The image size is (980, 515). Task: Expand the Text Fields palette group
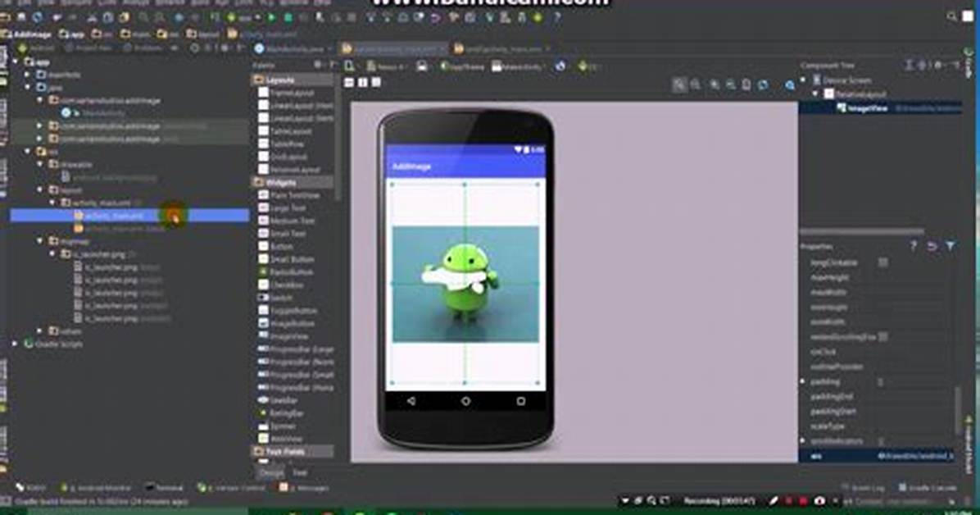click(293, 451)
